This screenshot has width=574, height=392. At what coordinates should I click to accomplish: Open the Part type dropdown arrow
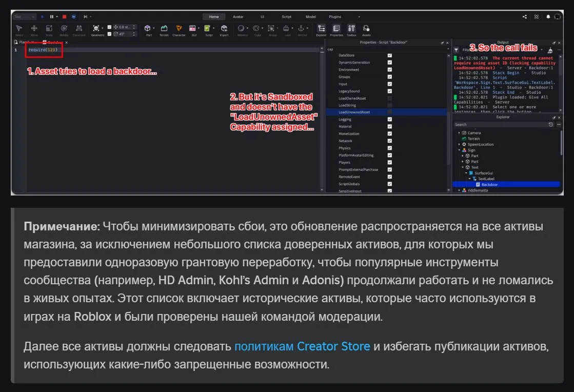(154, 28)
